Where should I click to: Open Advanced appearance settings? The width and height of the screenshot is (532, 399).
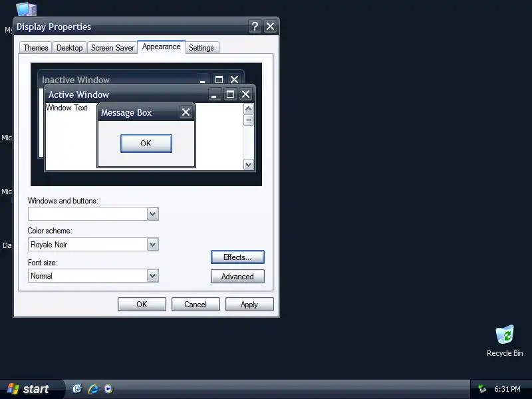pos(237,277)
